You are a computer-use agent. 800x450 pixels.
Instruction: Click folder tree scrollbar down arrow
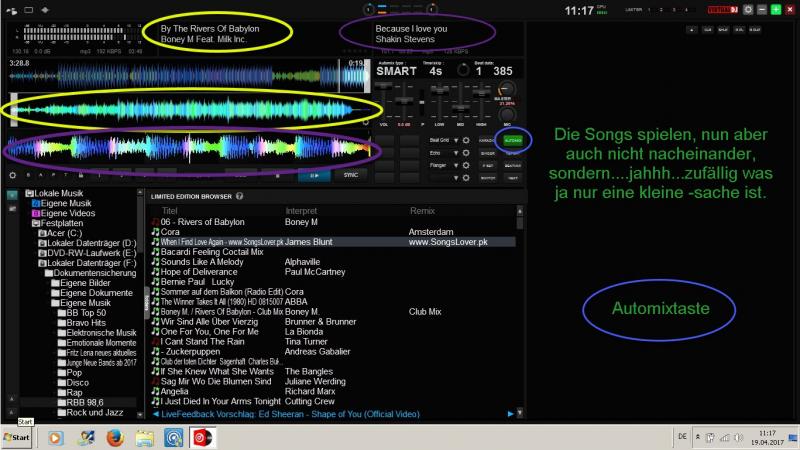tap(140, 415)
